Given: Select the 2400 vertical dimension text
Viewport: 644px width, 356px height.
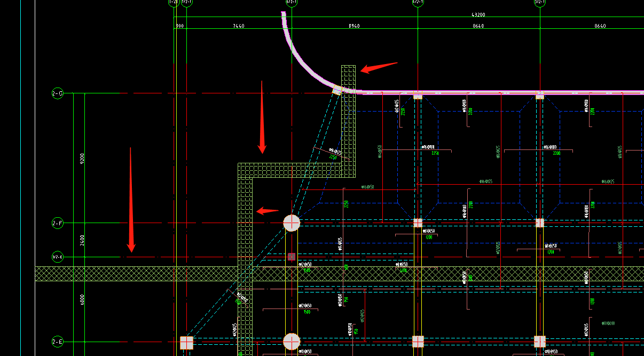Looking at the screenshot, I should click(82, 240).
